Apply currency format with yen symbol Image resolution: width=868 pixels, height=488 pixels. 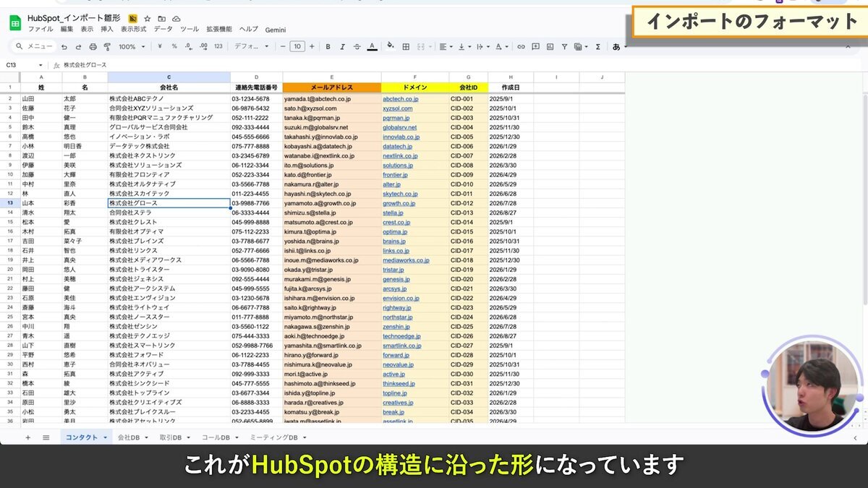(x=159, y=46)
